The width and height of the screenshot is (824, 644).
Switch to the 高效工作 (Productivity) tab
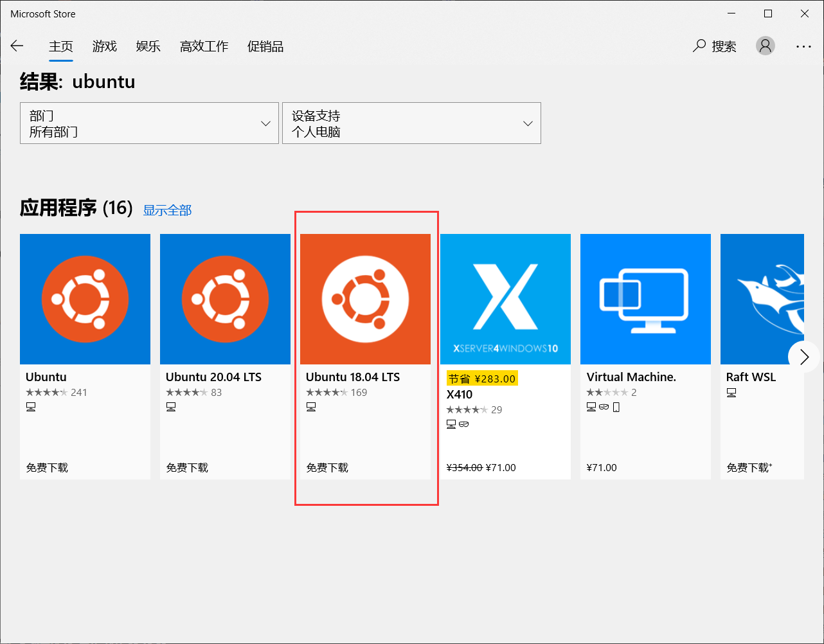click(204, 46)
